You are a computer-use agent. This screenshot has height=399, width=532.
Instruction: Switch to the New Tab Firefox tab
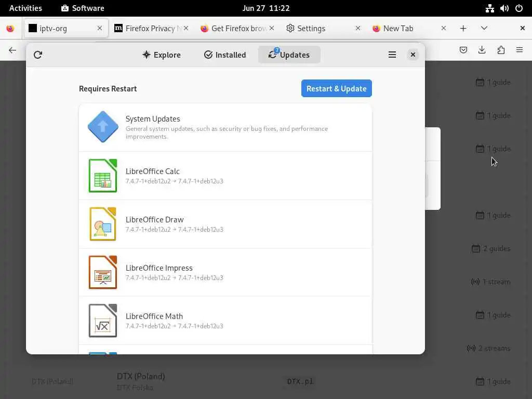[408, 29]
